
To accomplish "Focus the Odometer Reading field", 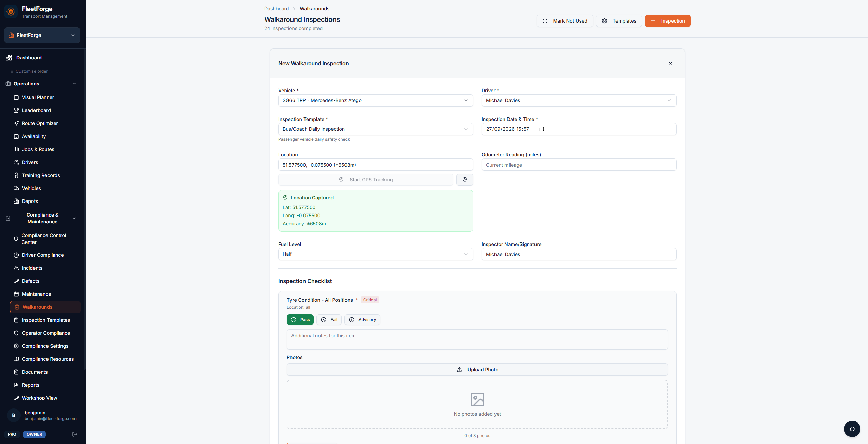I will [x=579, y=165].
